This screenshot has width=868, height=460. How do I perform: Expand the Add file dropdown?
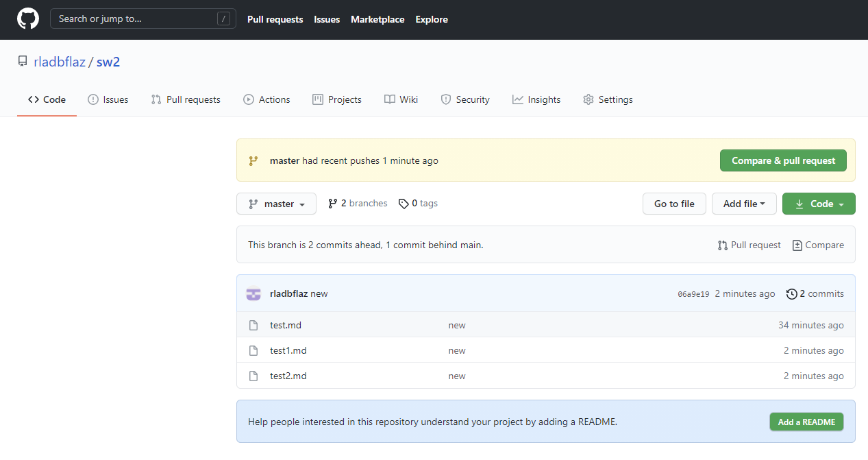click(744, 203)
